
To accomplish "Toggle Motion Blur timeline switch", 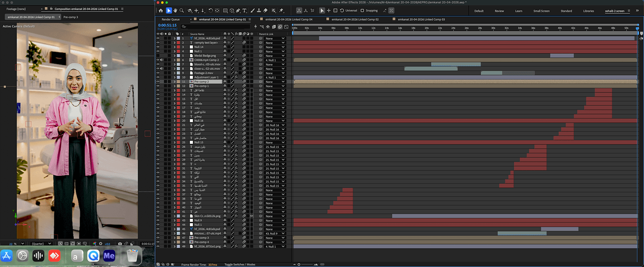I will tap(280, 27).
